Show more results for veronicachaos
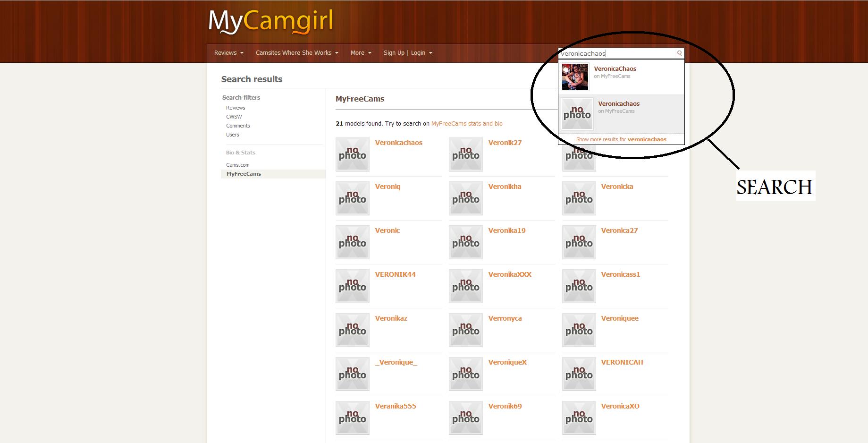This screenshot has height=443, width=868. pos(621,139)
